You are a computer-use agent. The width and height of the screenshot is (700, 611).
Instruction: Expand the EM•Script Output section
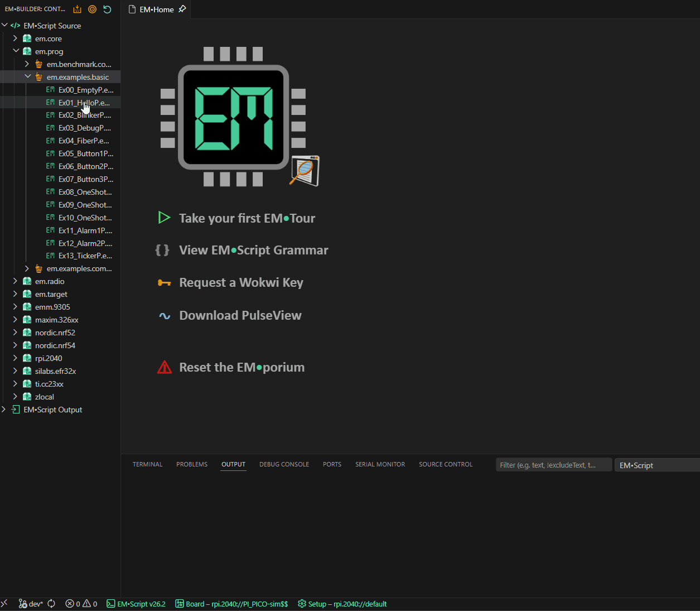(4, 410)
